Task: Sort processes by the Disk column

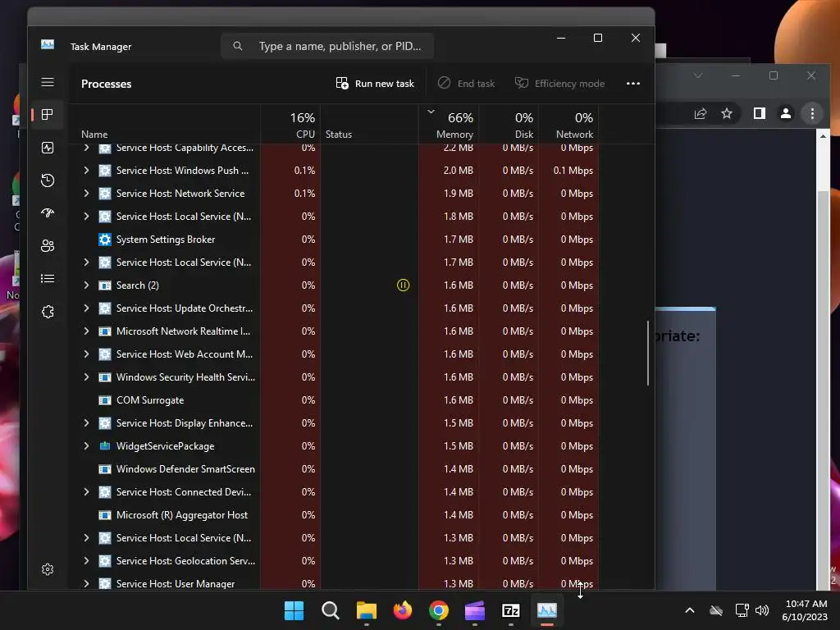Action: (509, 125)
